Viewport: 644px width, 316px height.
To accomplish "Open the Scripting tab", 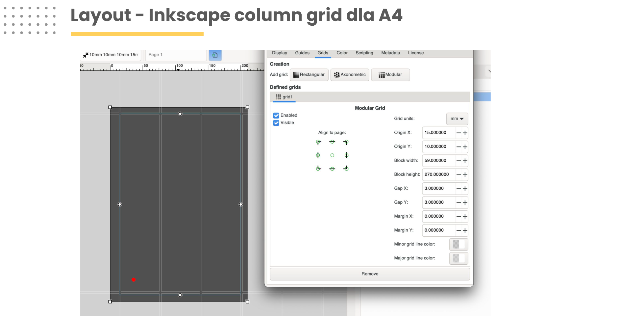I will [364, 53].
